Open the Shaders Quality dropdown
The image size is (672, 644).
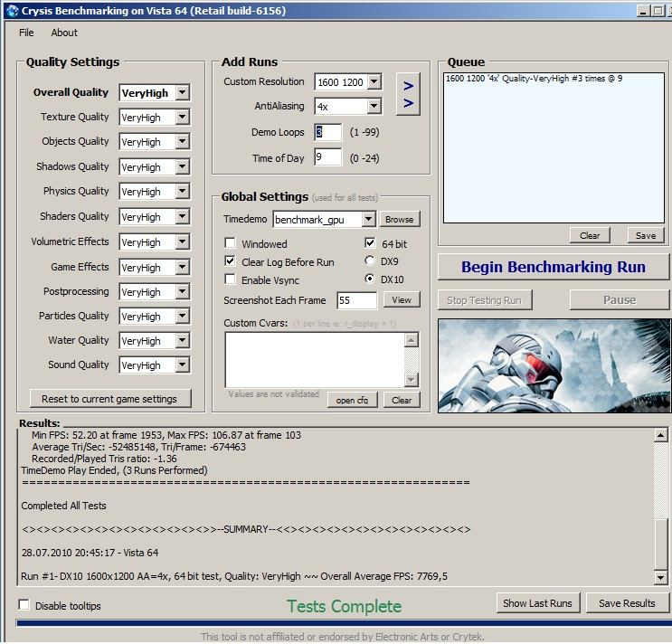[182, 216]
